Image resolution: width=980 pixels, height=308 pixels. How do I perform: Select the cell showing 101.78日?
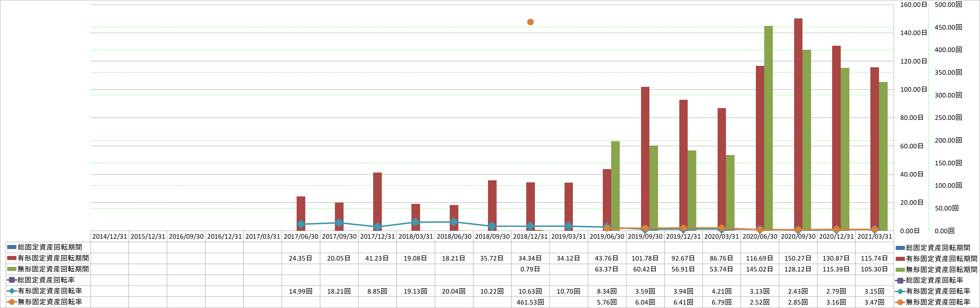pos(645,259)
